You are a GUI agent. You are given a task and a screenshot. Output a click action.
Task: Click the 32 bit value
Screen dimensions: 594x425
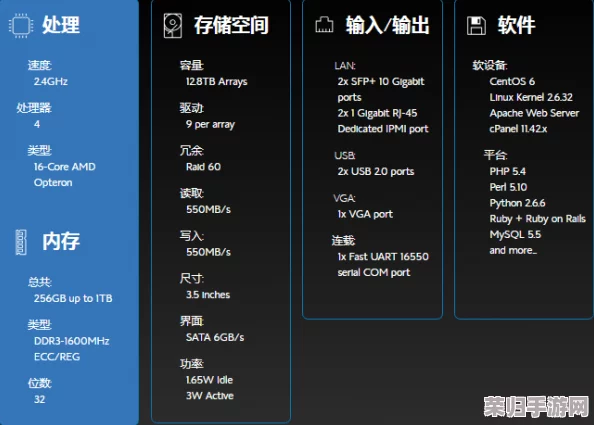click(39, 399)
